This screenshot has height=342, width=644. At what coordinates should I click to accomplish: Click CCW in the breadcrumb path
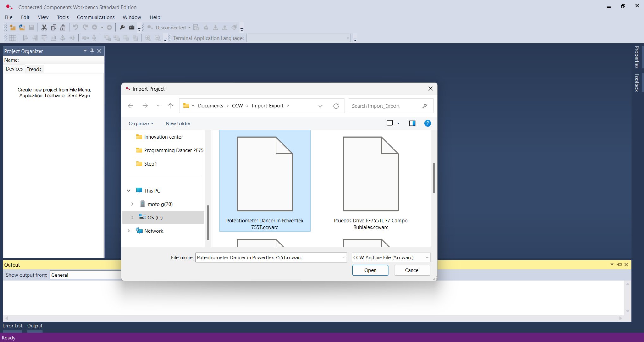237,106
